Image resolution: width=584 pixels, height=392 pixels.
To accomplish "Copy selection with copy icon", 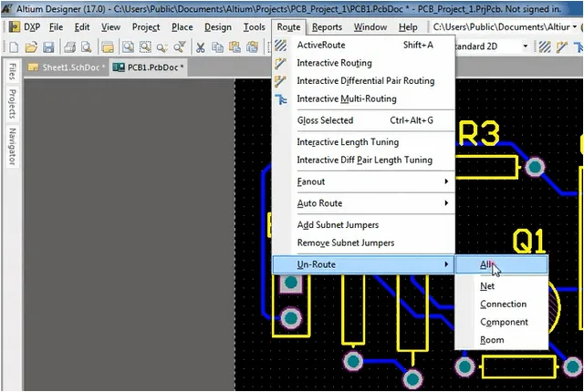I will [x=217, y=47].
